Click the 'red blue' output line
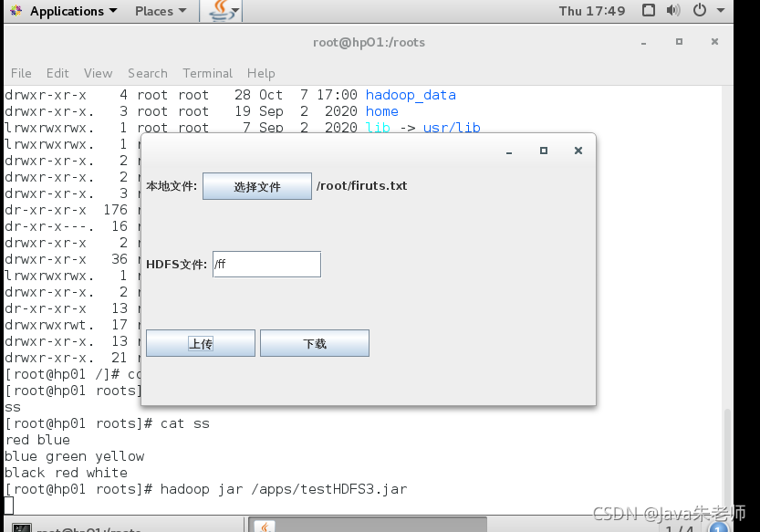 (x=37, y=440)
